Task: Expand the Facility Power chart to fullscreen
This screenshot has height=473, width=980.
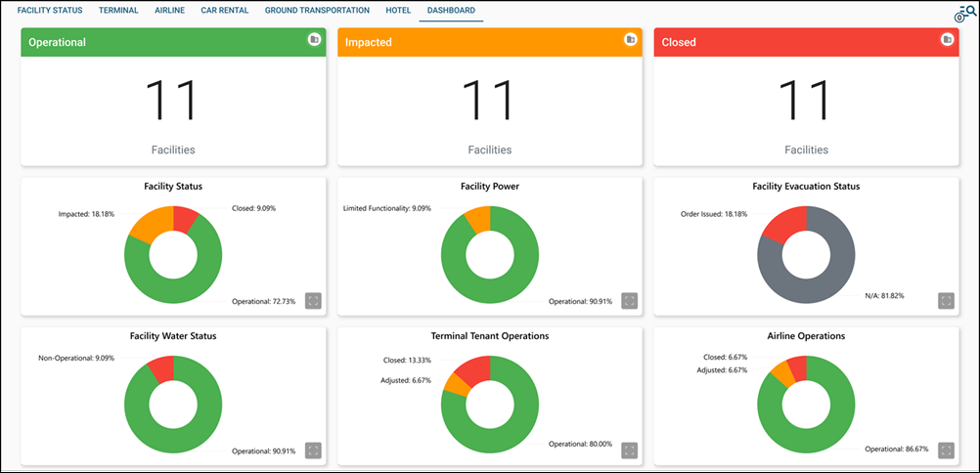Action: pos(630,301)
